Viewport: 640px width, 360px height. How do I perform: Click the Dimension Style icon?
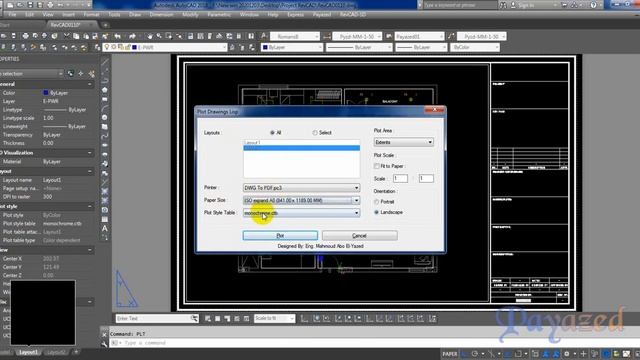(x=327, y=36)
